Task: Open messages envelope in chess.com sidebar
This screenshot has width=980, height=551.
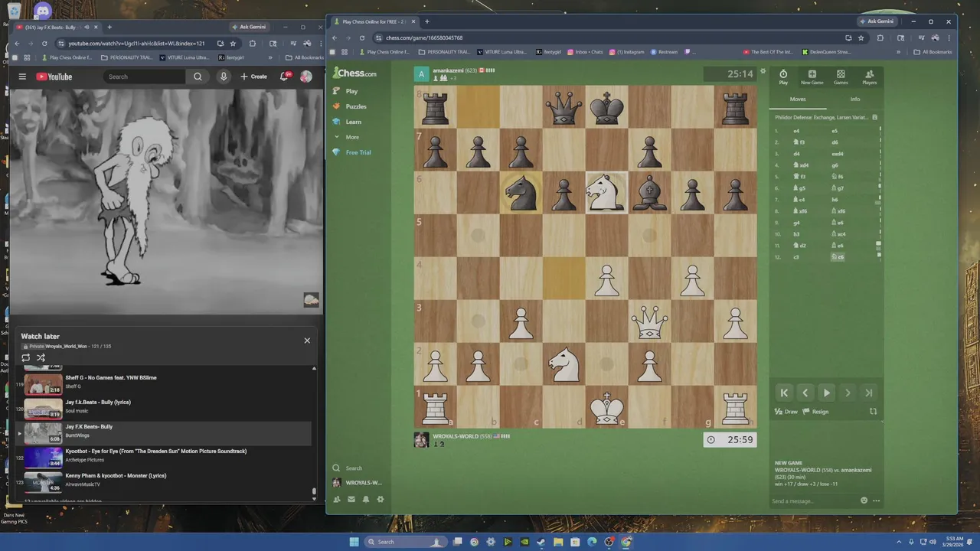Action: click(351, 500)
